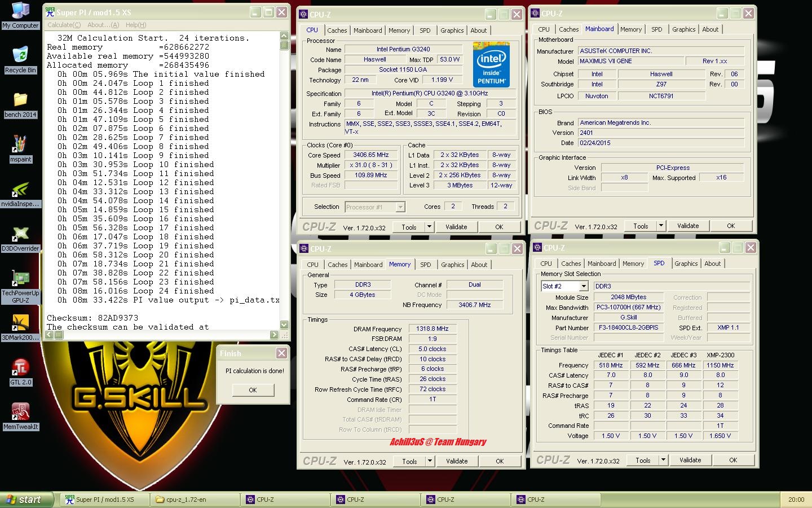Open Memory tab in Mainboard window
The height and width of the screenshot is (508, 812).
click(631, 29)
